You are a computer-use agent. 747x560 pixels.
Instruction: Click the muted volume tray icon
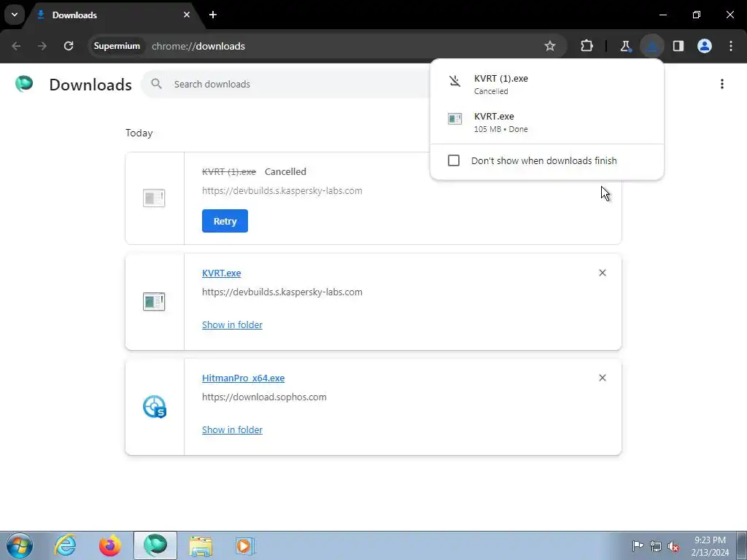tap(673, 546)
